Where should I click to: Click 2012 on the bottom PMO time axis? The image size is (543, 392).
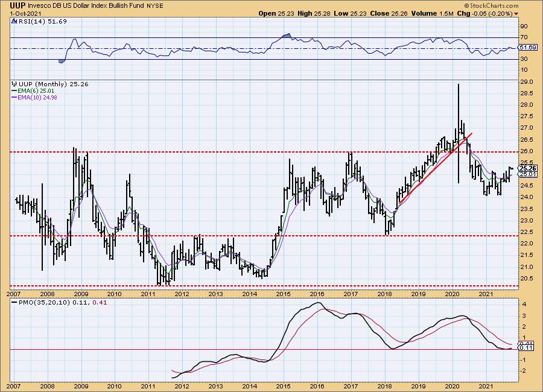pyautogui.click(x=182, y=386)
